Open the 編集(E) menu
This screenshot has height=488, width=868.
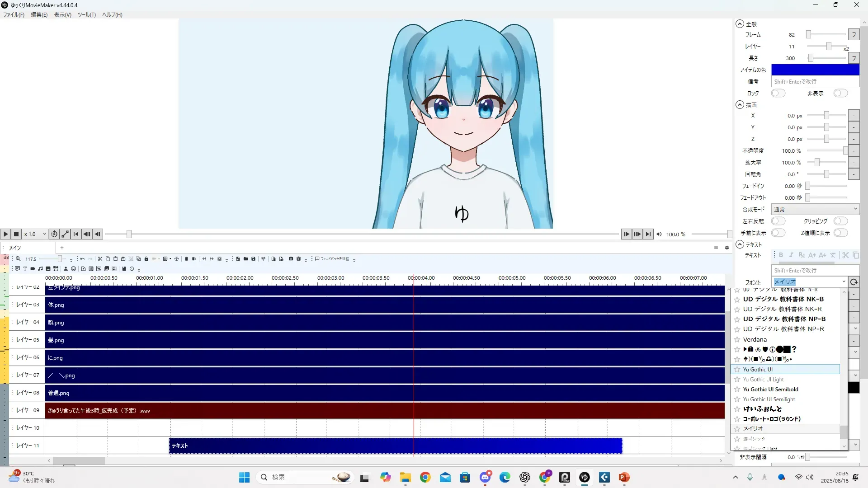[39, 14]
